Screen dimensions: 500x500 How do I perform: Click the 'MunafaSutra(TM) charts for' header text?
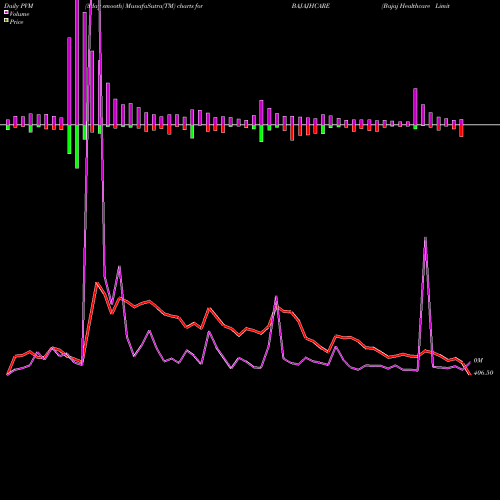pos(163,6)
